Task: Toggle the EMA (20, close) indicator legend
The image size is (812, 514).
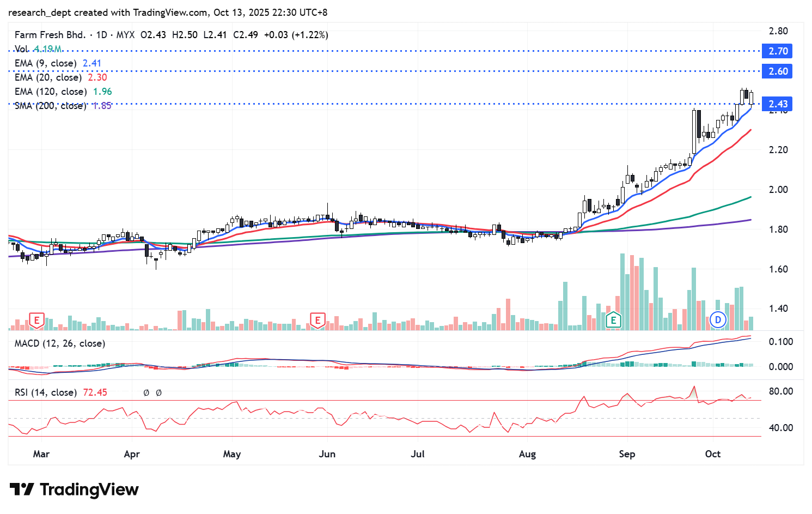Action: pyautogui.click(x=48, y=77)
